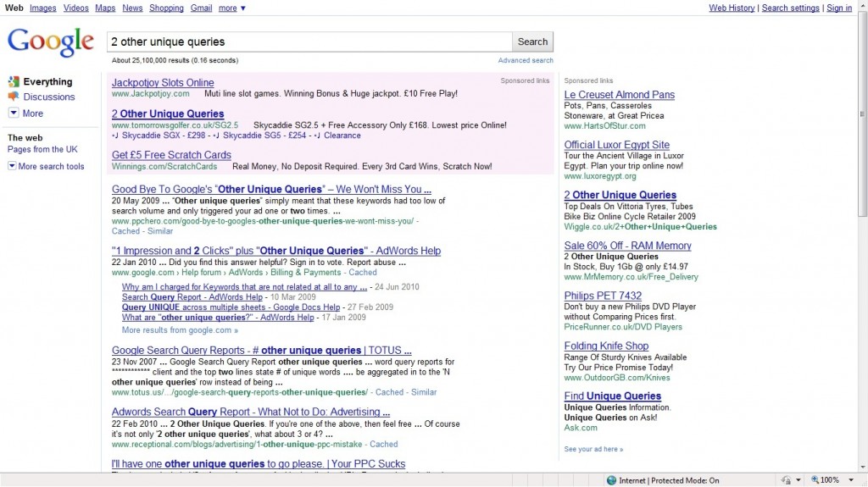Open the Discussions filter icon
Viewport: 868px width, 487px height.
[14, 97]
